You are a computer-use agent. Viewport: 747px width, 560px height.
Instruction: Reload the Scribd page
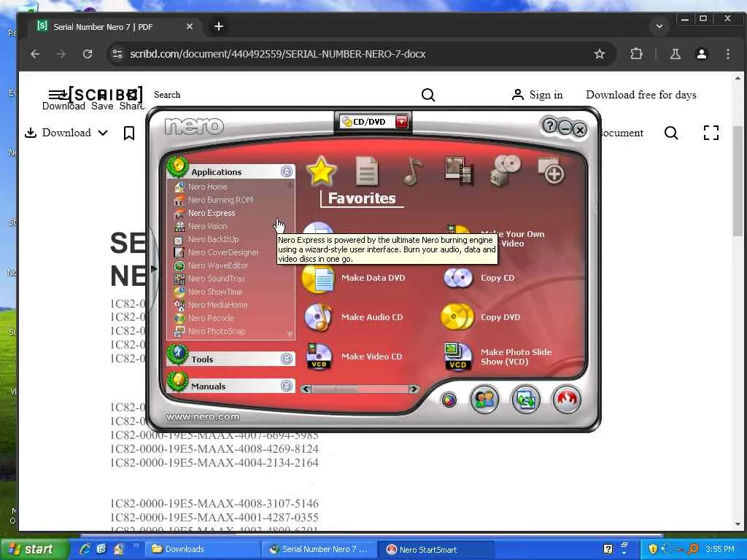click(88, 54)
